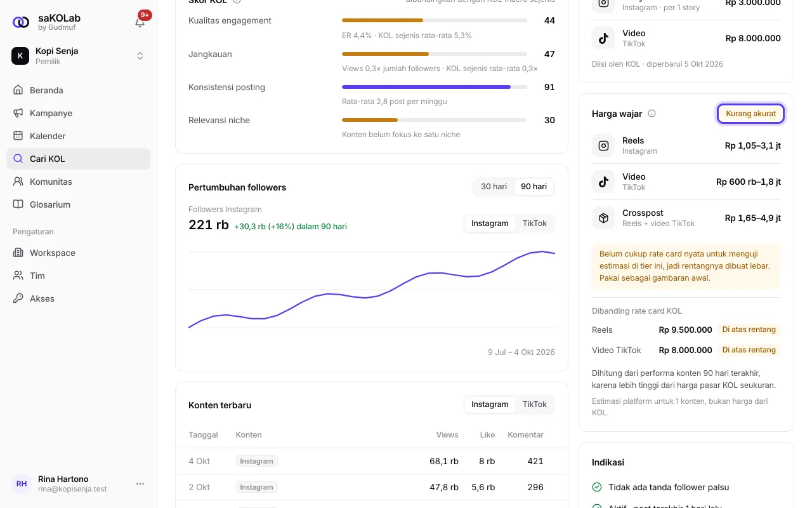Click Di atas rentang badge for Reels
The image size is (812, 508).
[x=749, y=330]
